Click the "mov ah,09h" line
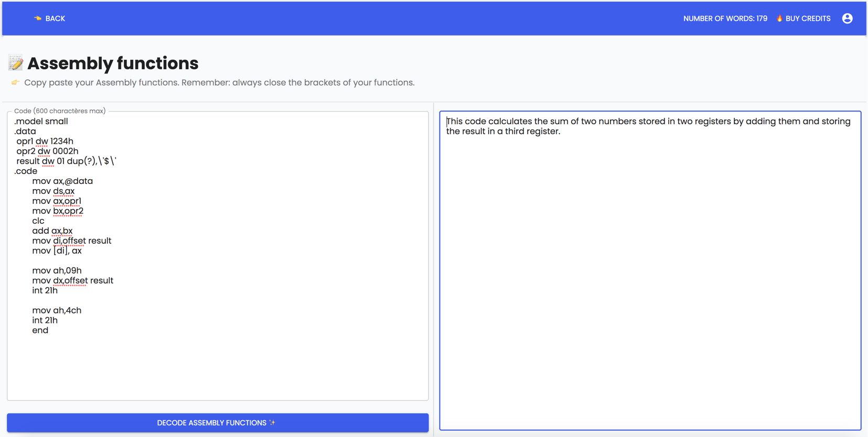This screenshot has height=437, width=868. pos(57,271)
